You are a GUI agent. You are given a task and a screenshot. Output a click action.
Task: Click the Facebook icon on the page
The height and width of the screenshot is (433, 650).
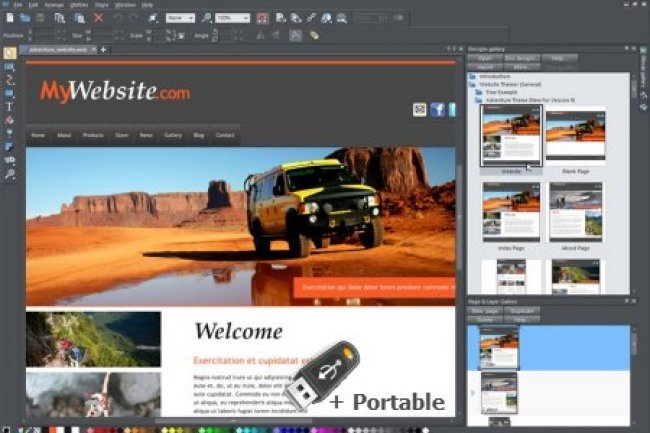coord(437,109)
